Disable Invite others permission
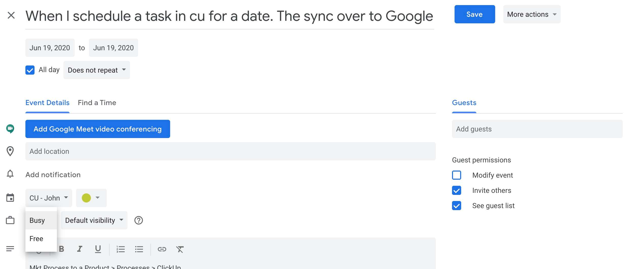 coord(457,190)
